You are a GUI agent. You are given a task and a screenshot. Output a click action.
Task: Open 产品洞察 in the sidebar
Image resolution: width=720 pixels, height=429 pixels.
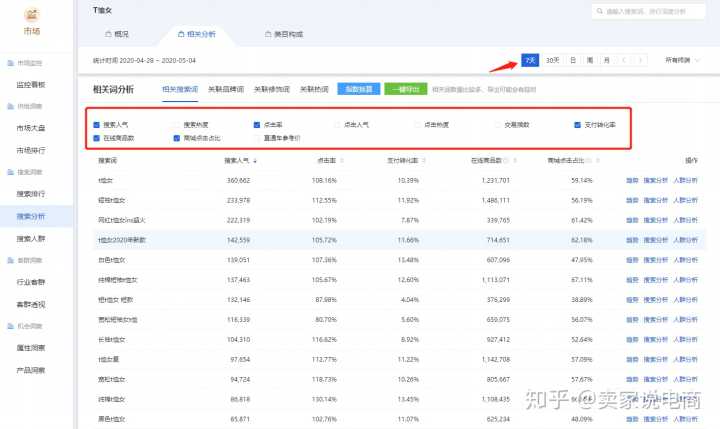[x=31, y=370]
